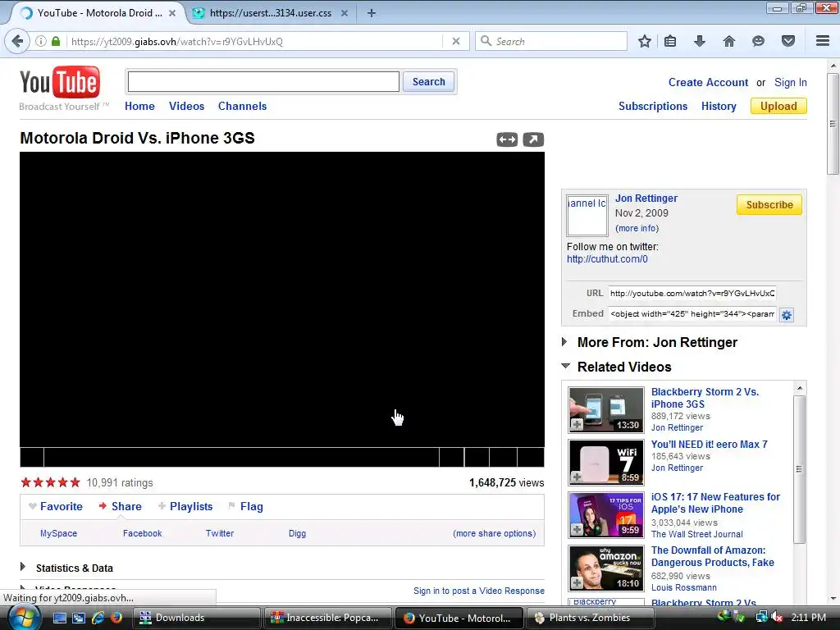The height and width of the screenshot is (630, 840).
Task: Add iOS 17 video to queue icon
Action: [577, 529]
